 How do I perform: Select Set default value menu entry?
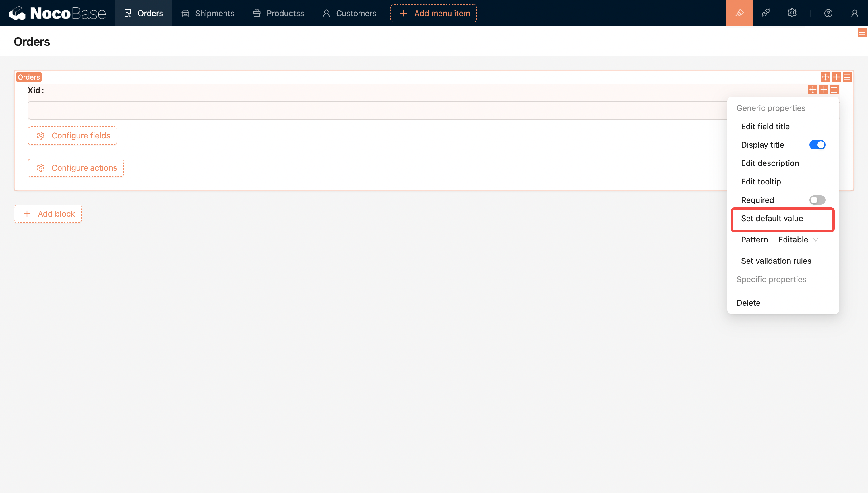pyautogui.click(x=772, y=219)
